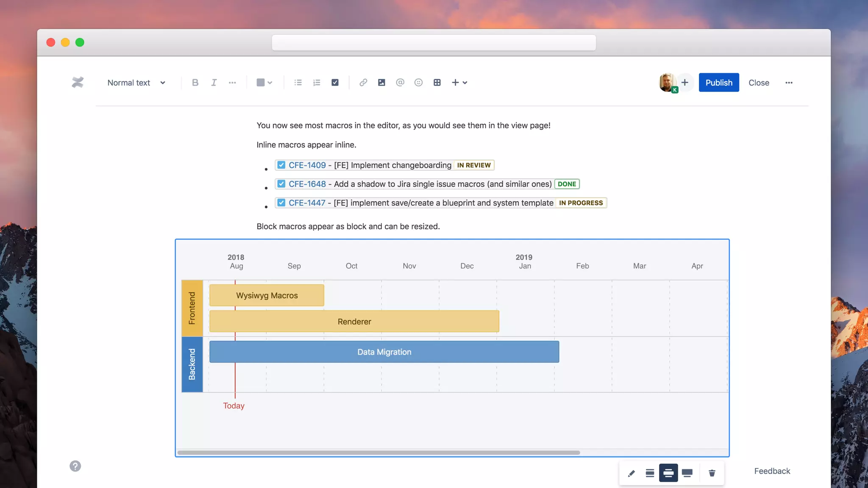Viewport: 868px width, 488px height.
Task: Open the insert plus dropdown menu
Action: click(x=459, y=83)
